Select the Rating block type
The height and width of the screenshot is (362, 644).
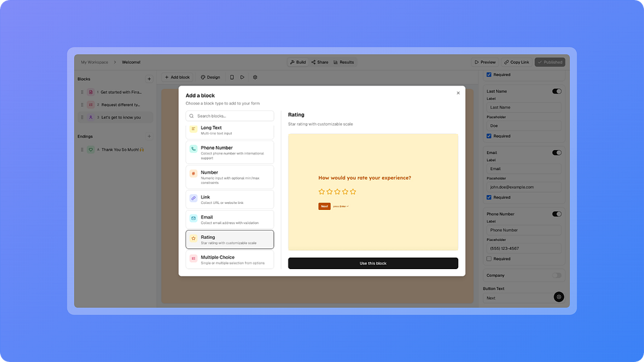click(229, 240)
